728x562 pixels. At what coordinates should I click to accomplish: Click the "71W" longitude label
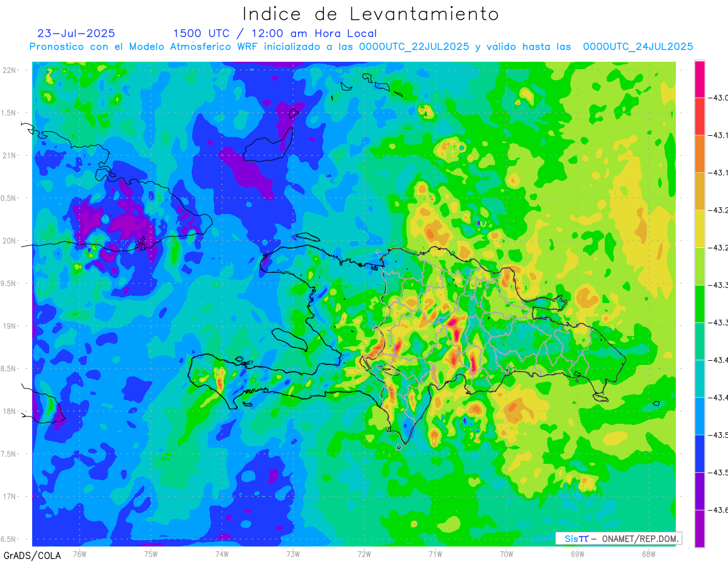pos(435,554)
